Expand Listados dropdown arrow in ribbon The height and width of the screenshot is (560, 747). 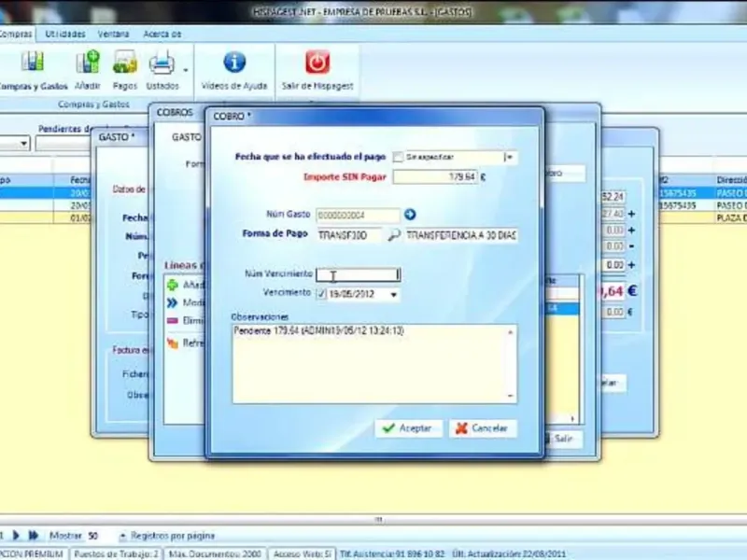pos(185,71)
